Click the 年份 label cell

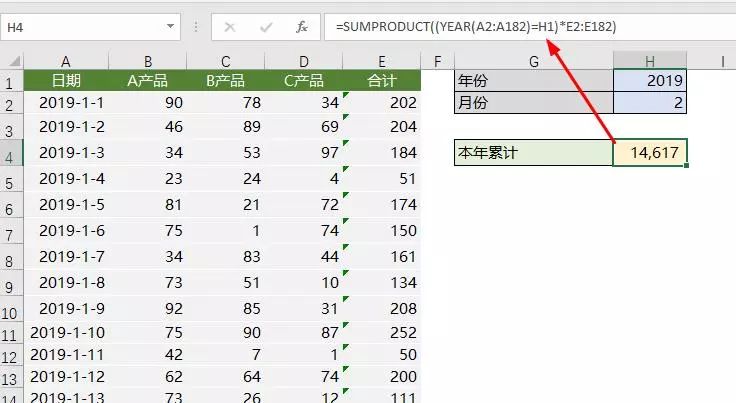click(x=534, y=80)
